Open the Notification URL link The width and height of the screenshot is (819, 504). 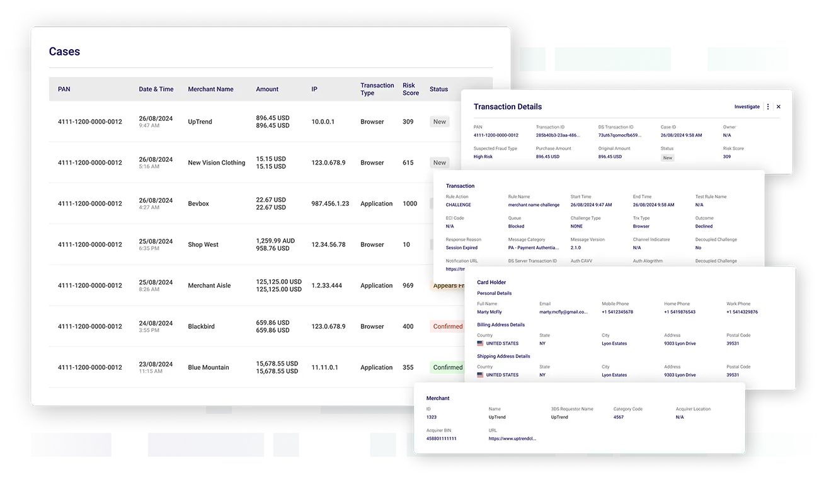click(x=455, y=269)
